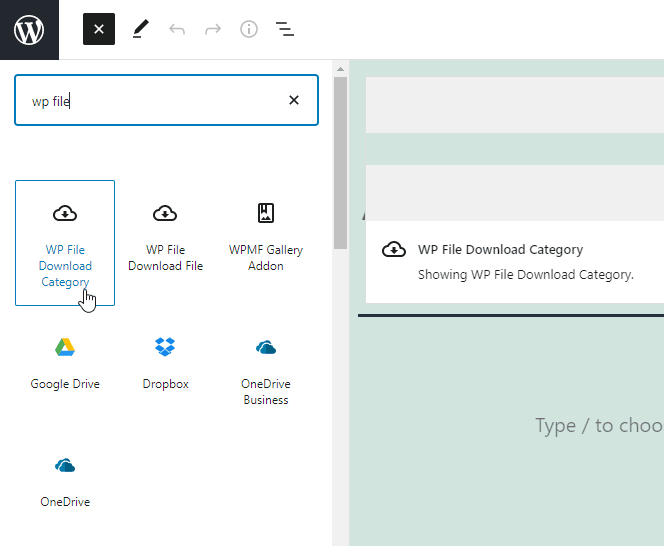The height and width of the screenshot is (546, 664).
Task: Open the List View outline
Action: point(285,29)
